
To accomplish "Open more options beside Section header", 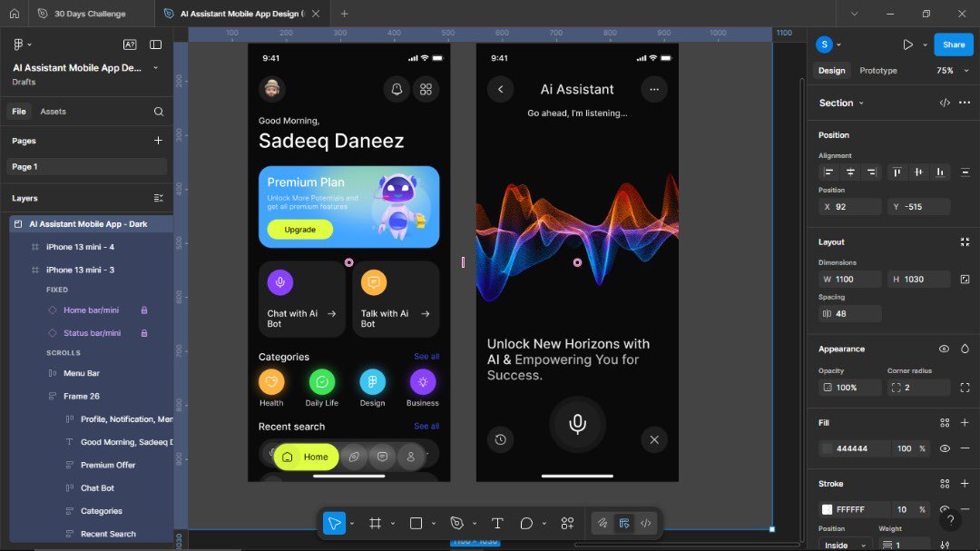I will click(x=965, y=103).
